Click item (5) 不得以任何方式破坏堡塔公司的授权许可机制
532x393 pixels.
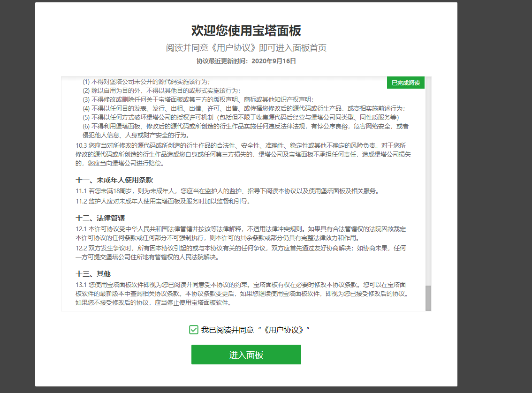[x=241, y=117]
